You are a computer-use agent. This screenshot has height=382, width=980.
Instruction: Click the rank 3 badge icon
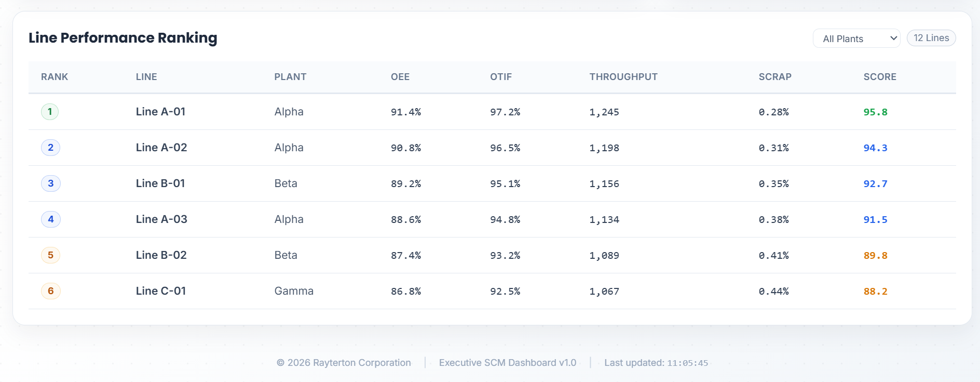(x=50, y=183)
